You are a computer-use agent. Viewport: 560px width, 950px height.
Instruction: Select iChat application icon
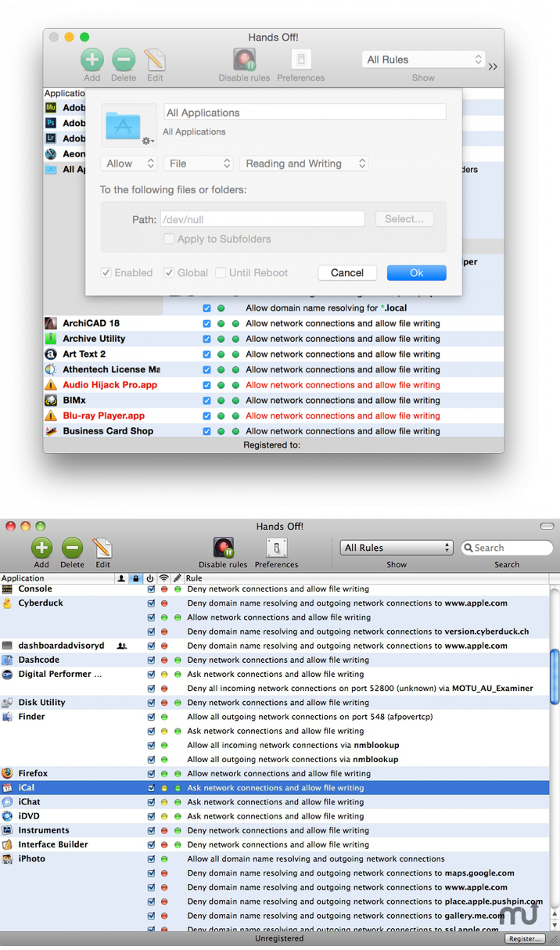point(7,802)
